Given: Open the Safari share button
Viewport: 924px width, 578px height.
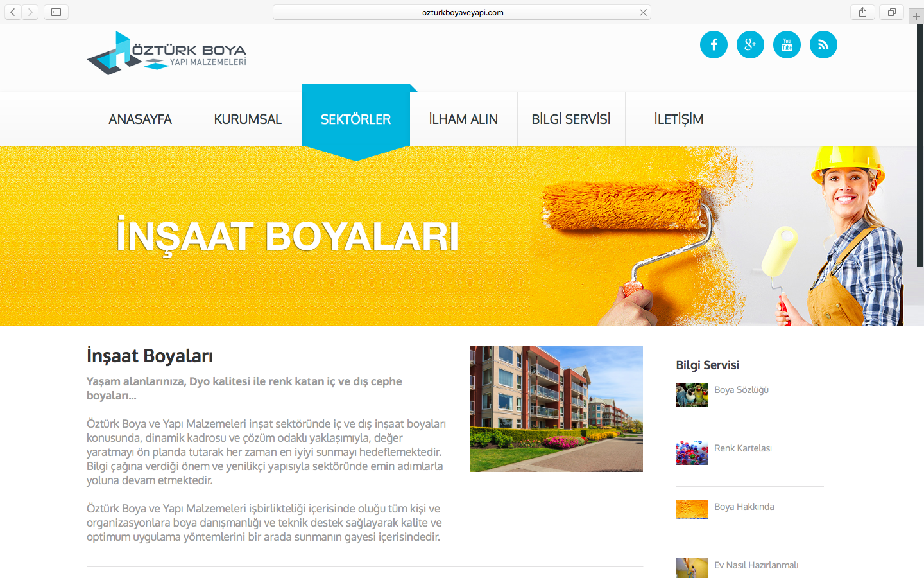Looking at the screenshot, I should click(862, 12).
